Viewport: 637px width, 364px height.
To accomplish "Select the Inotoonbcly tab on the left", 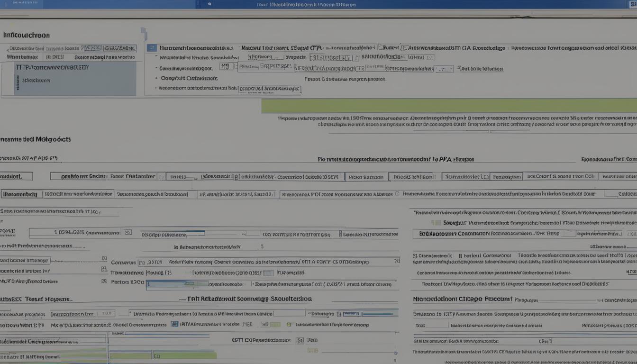I will [20, 194].
